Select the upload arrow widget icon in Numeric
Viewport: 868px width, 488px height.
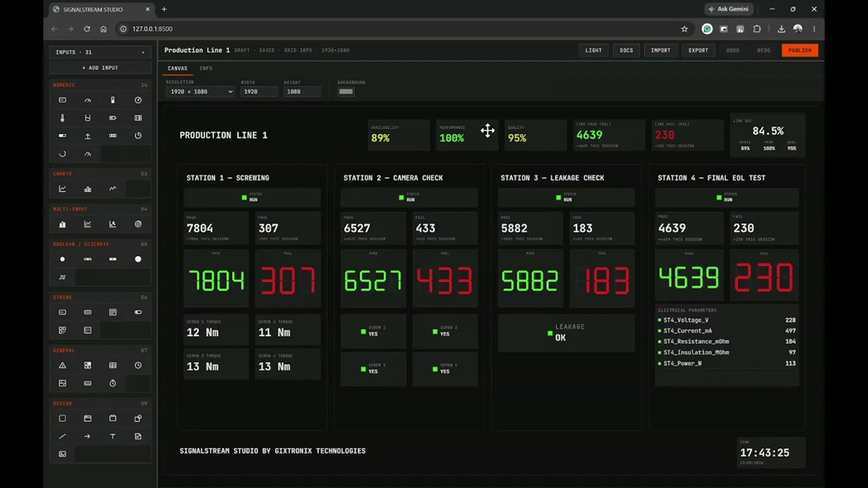(87, 136)
